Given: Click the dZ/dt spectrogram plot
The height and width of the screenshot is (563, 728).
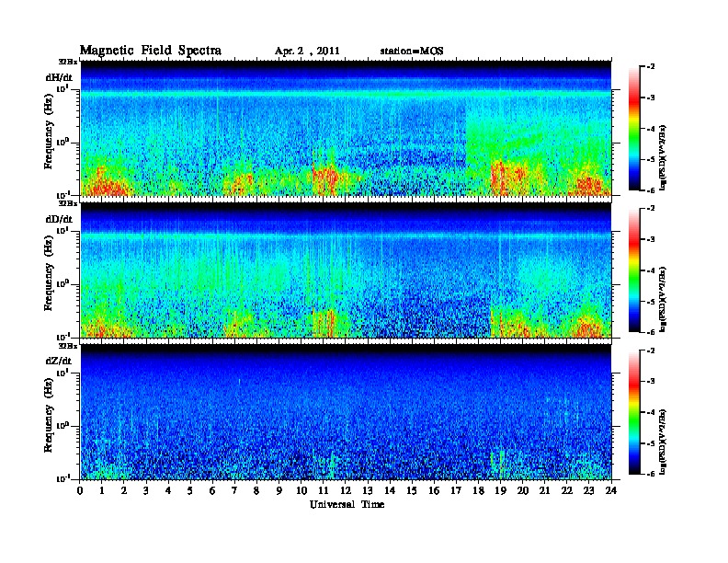Looking at the screenshot, I should tap(346, 412).
